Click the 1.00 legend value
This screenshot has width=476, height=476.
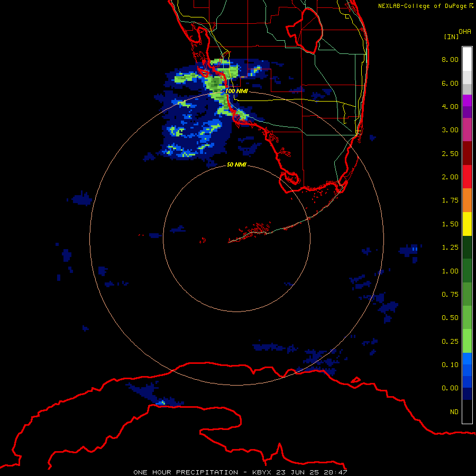[450, 271]
